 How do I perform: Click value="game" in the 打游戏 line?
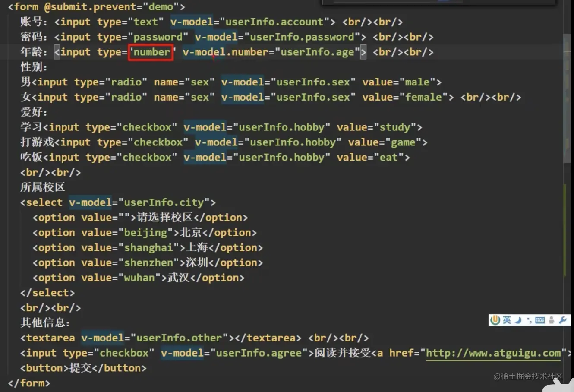385,142
